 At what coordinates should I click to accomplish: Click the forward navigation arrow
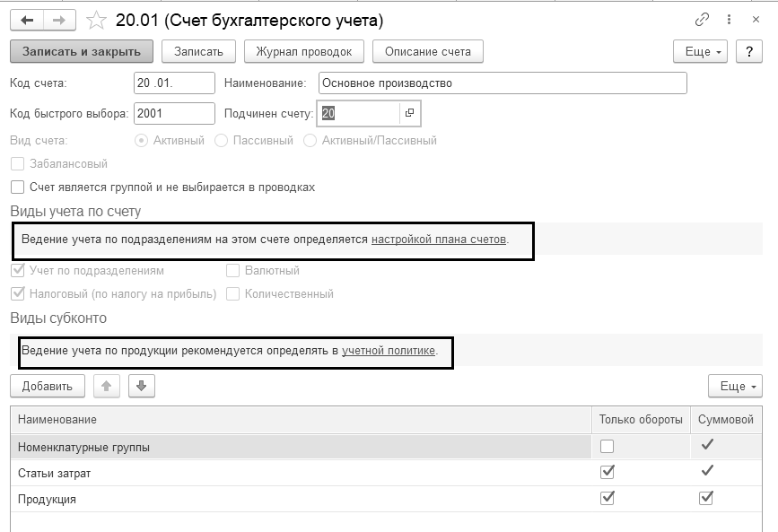pyautogui.click(x=59, y=20)
